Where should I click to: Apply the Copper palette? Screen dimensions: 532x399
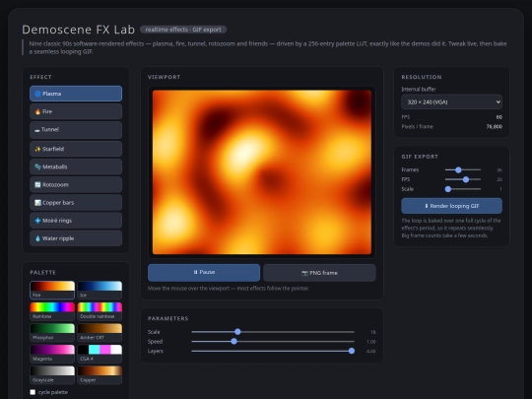(100, 375)
